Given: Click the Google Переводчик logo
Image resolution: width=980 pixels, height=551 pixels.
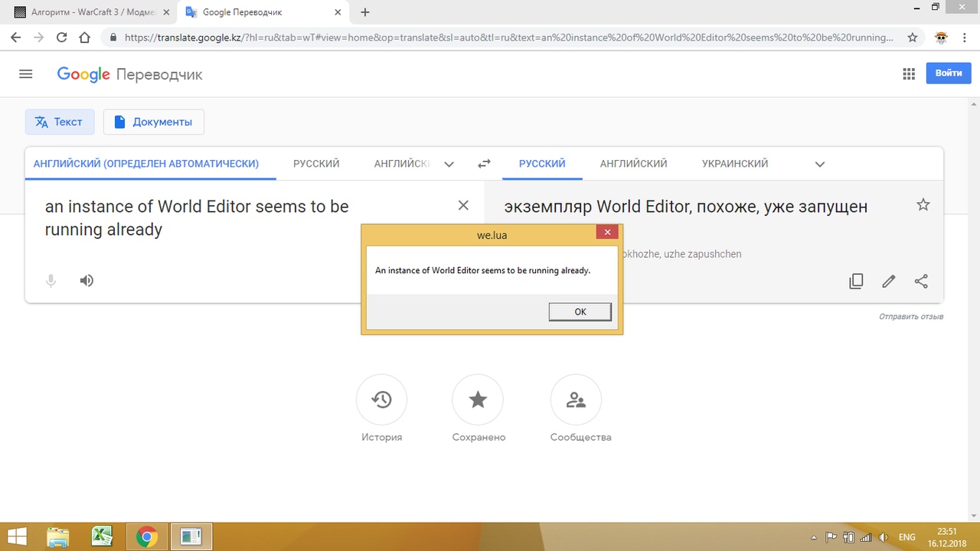Looking at the screenshot, I should [129, 74].
